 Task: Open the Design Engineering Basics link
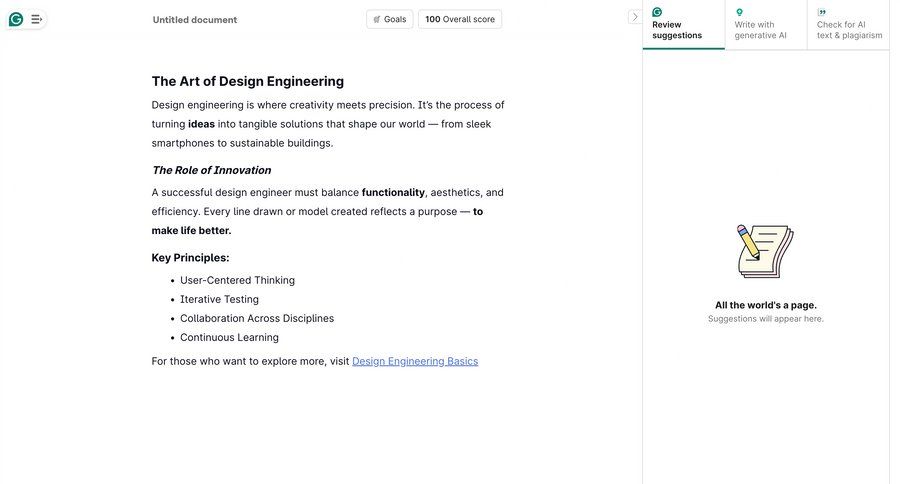pos(415,361)
